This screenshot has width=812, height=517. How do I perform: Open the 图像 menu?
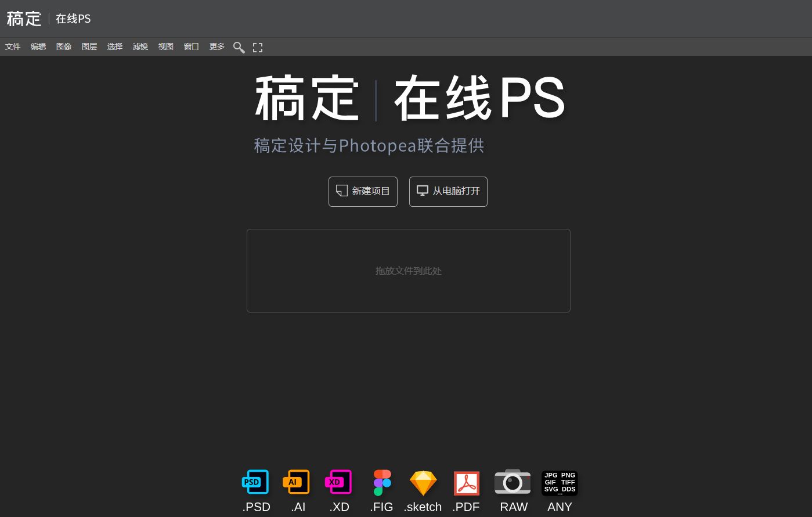point(64,46)
